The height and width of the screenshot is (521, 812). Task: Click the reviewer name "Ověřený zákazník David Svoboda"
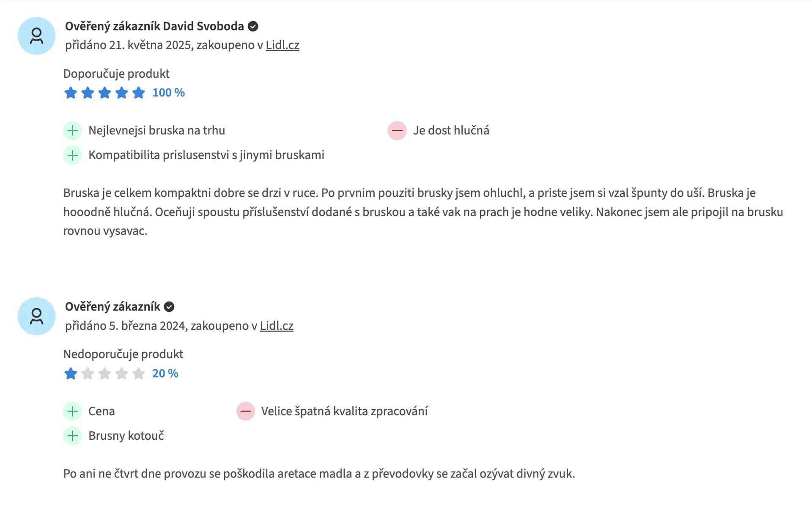pyautogui.click(x=154, y=26)
